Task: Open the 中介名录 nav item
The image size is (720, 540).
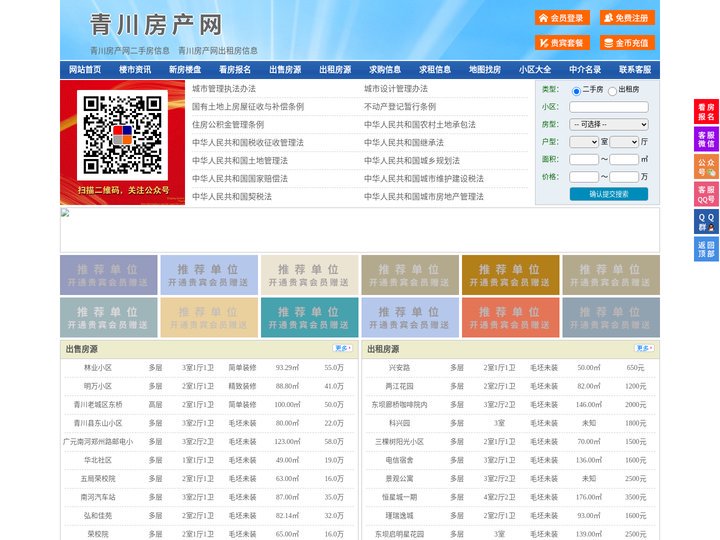Action: (585, 70)
